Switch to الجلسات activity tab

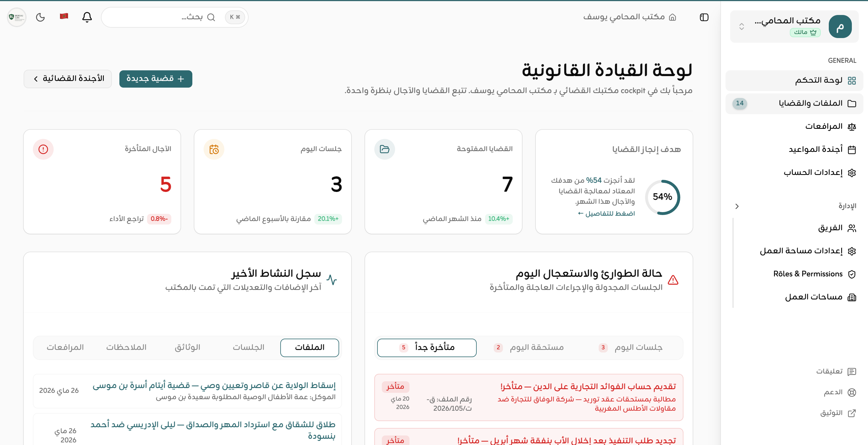click(248, 348)
